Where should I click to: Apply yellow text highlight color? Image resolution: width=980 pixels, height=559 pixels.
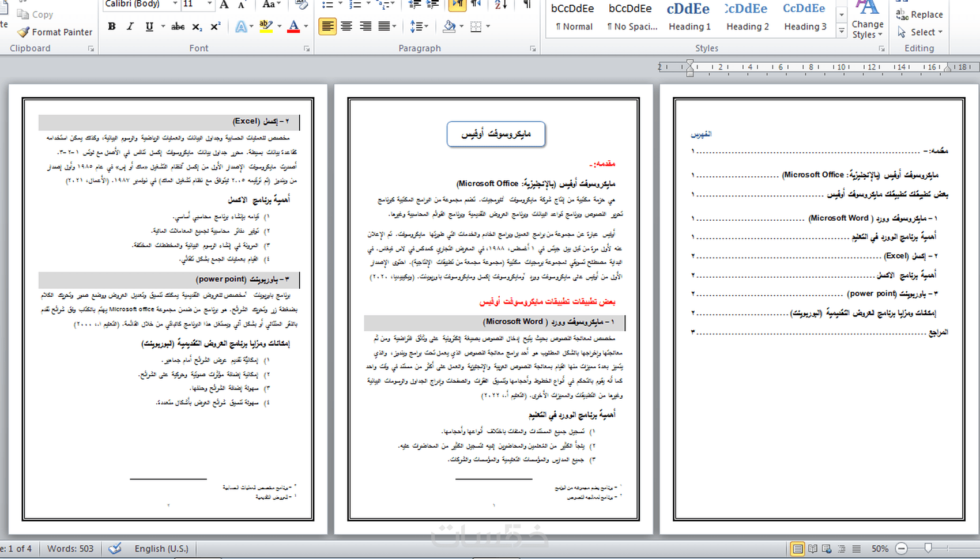click(266, 27)
